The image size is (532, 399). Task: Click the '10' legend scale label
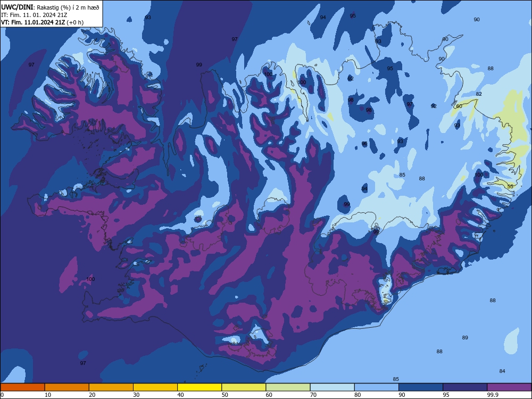coord(48,395)
